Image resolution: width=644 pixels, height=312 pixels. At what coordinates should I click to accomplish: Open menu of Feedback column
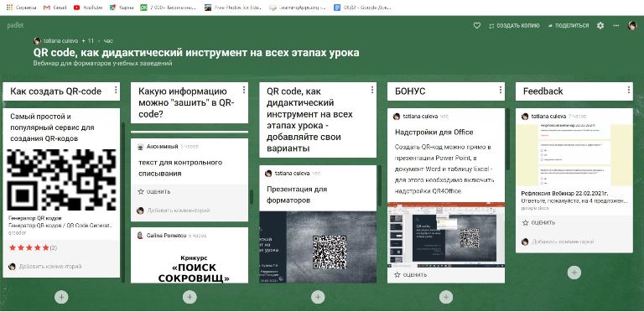tap(628, 90)
